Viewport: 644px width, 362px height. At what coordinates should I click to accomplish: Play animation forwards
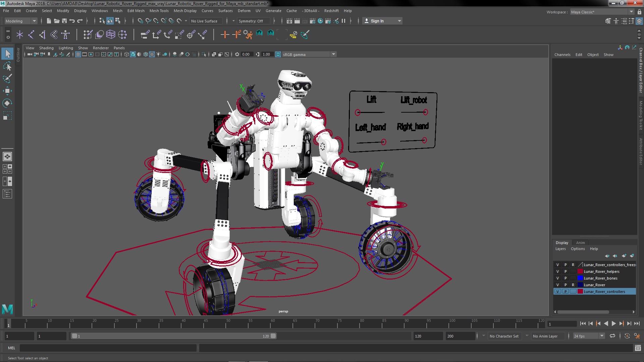click(613, 323)
